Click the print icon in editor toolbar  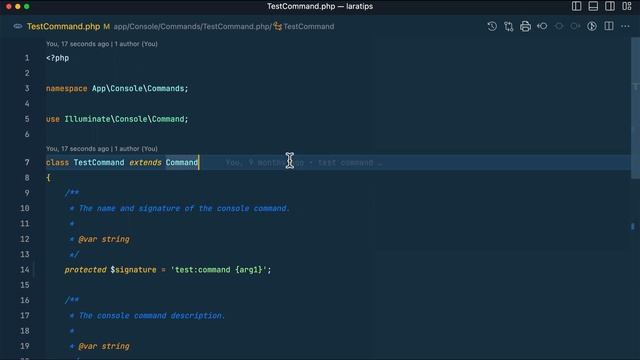coord(525,26)
